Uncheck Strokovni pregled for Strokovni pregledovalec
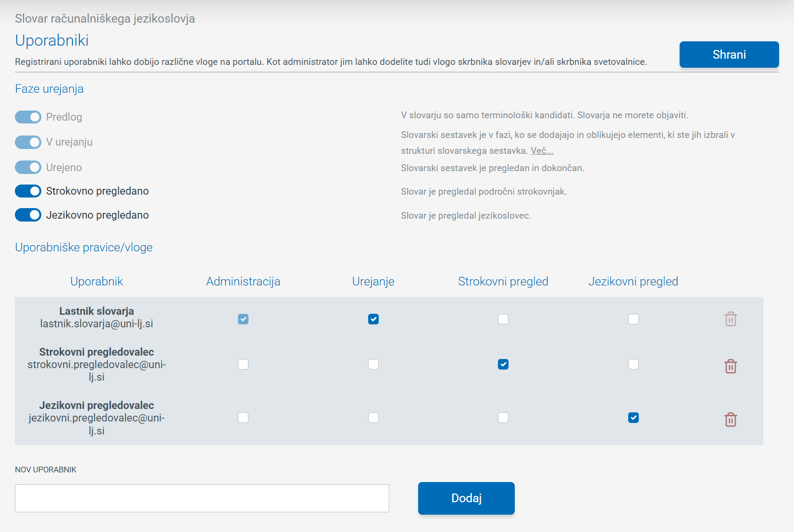The image size is (794, 532). (503, 364)
